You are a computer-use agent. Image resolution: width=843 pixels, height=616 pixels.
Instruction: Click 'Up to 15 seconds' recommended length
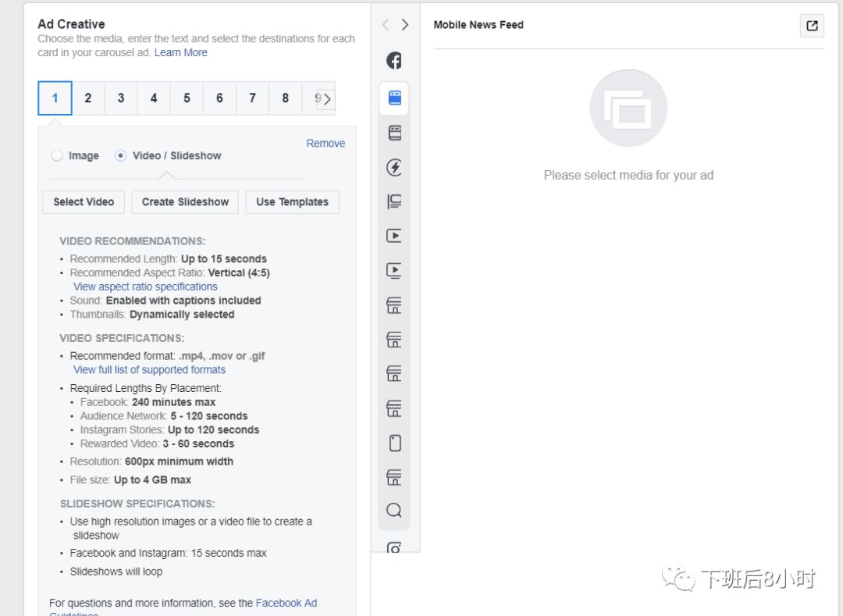[x=224, y=259]
